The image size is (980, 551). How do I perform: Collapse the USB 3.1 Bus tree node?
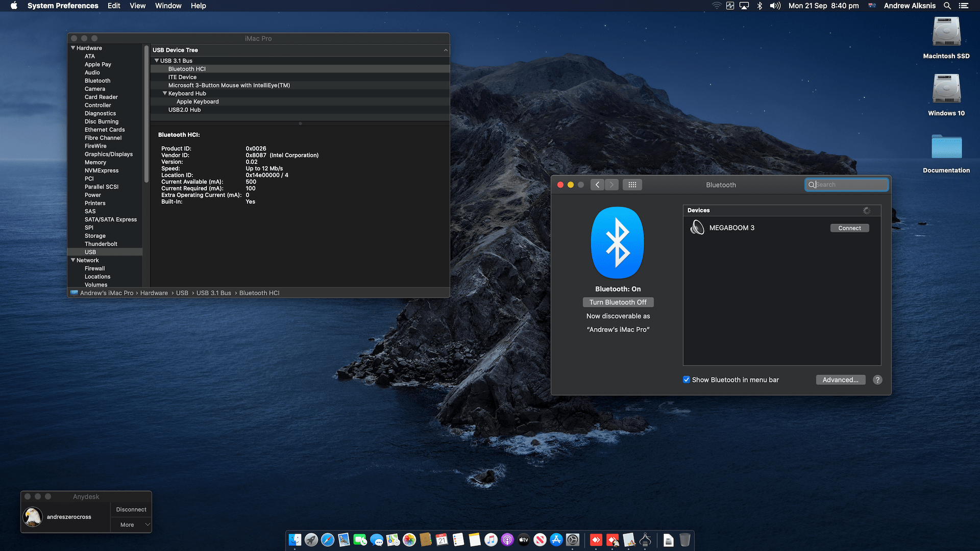tap(157, 61)
